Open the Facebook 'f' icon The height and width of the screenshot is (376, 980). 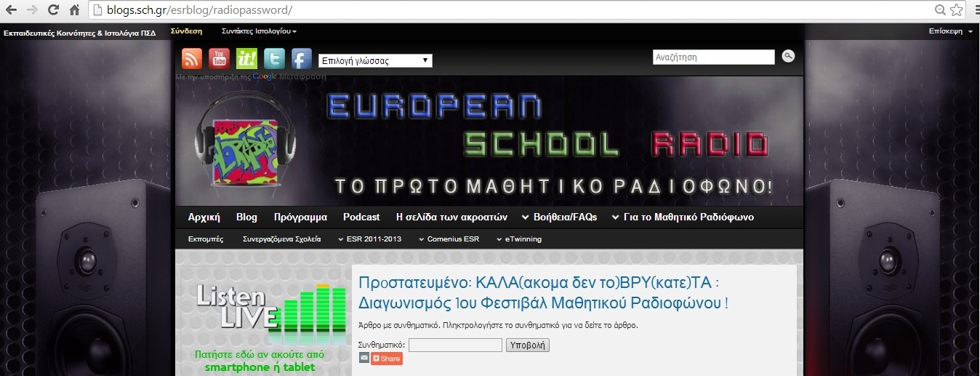click(302, 58)
